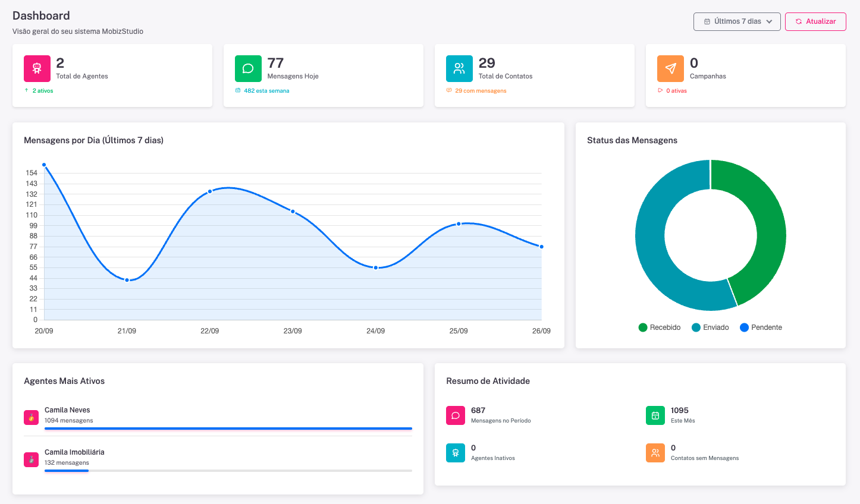Toggle the Enviado legend entry
The width and height of the screenshot is (860, 504).
(x=710, y=327)
